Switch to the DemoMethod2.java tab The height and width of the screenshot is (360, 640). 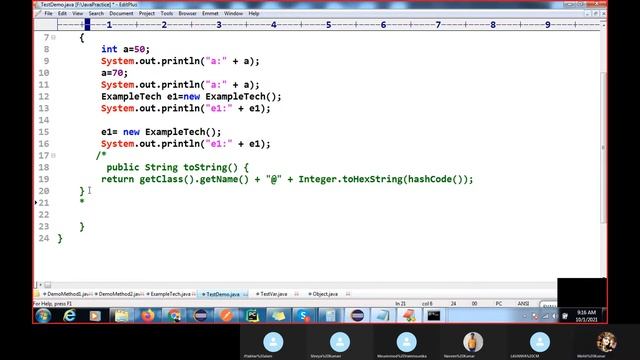(119, 294)
